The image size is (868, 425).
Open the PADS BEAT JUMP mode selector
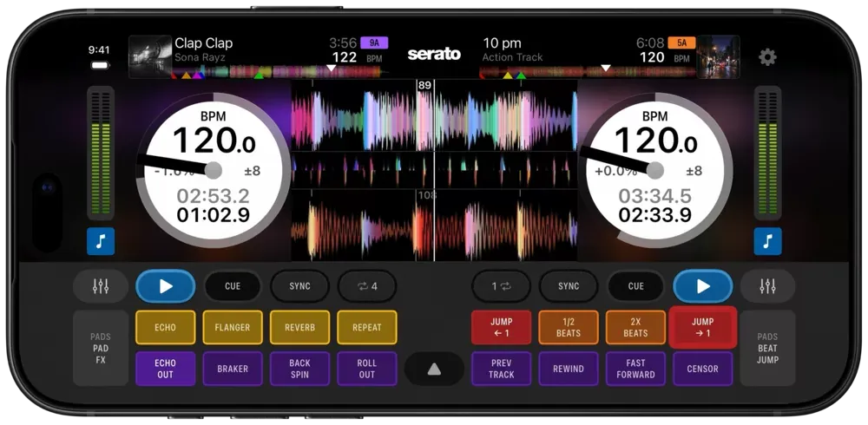point(768,348)
